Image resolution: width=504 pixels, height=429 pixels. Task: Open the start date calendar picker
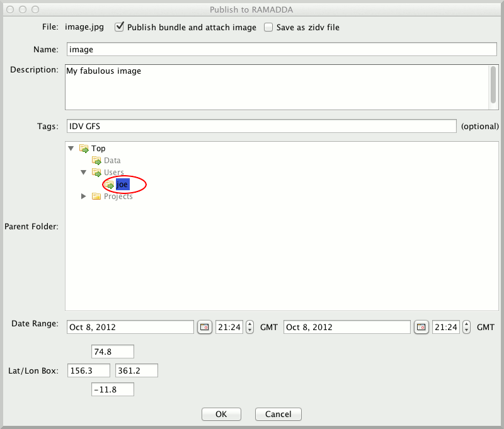point(204,327)
